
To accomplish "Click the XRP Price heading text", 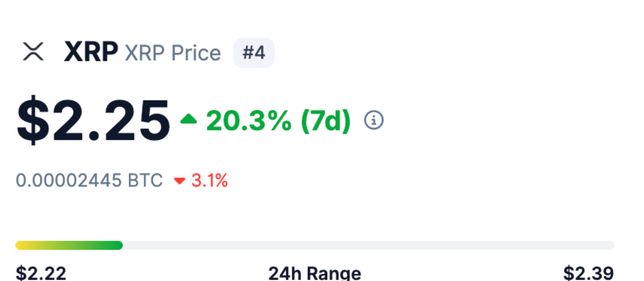I will coord(172,53).
